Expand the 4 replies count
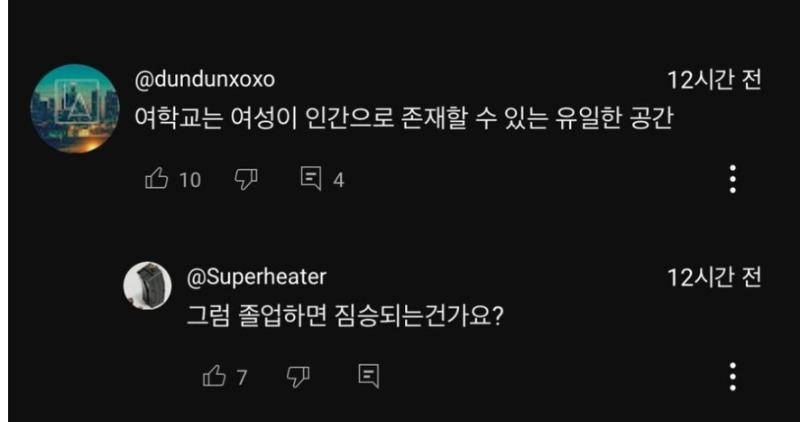This screenshot has height=422, width=800. coord(338,181)
